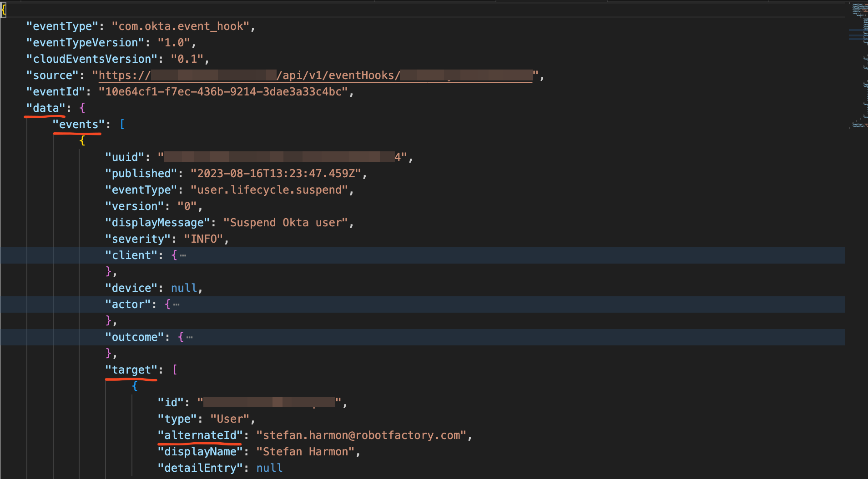The image size is (868, 479).
Task: Select the timestamp "2023-08-16T13:23:47.459Z"
Action: click(276, 174)
